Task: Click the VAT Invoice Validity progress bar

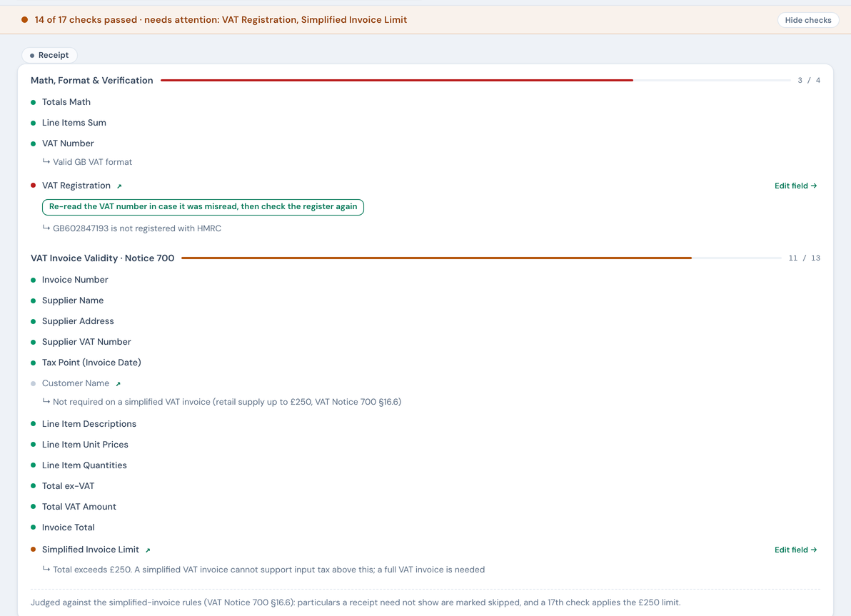Action: (481, 258)
